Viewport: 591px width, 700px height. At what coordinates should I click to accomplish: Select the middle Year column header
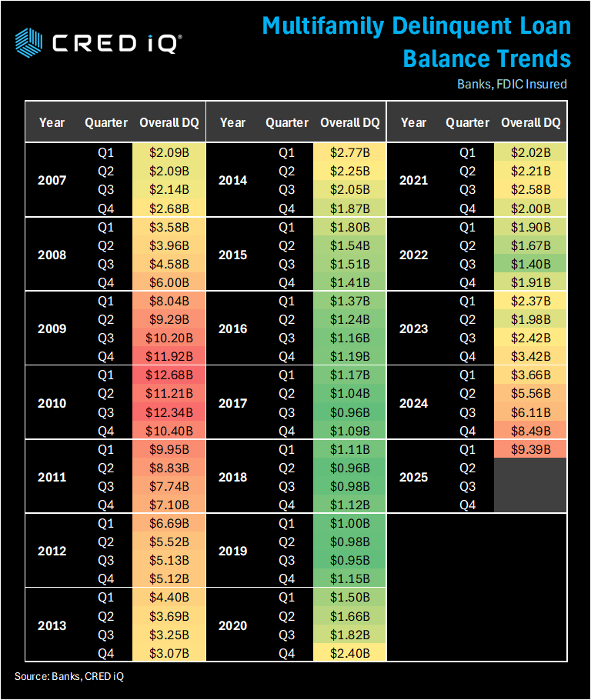[x=232, y=122]
